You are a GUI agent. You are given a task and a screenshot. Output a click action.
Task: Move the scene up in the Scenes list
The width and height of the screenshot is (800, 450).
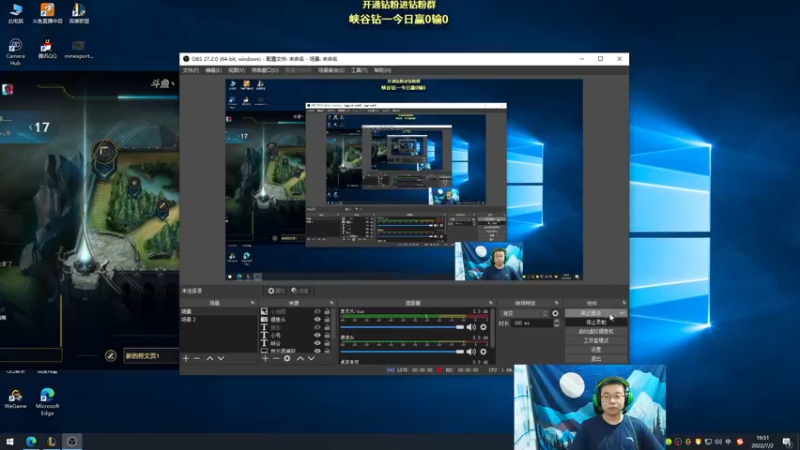tap(210, 358)
